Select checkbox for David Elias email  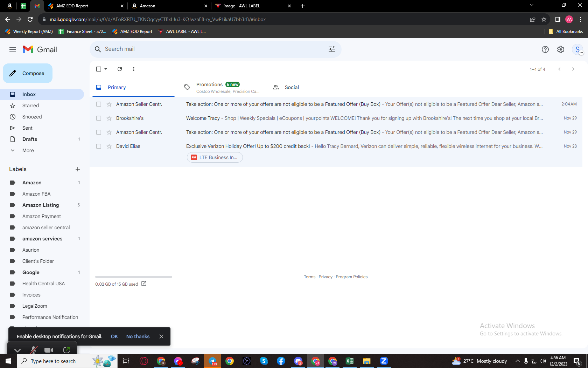coord(99,146)
